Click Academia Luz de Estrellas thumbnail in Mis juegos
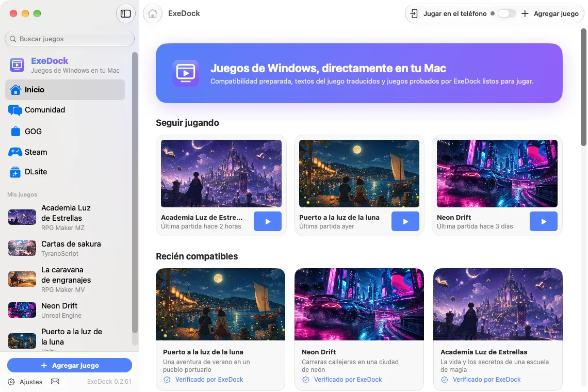 (x=22, y=218)
